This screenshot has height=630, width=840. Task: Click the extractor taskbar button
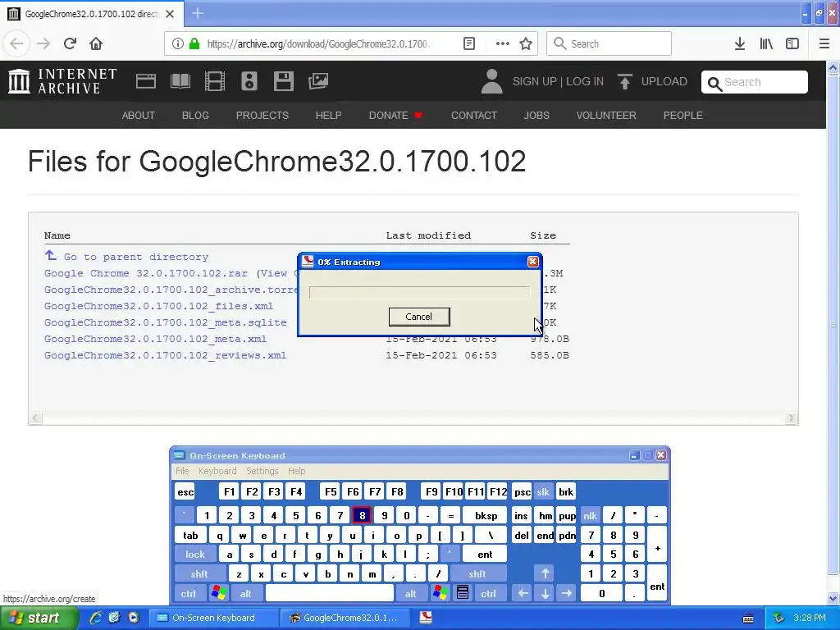pos(426,618)
